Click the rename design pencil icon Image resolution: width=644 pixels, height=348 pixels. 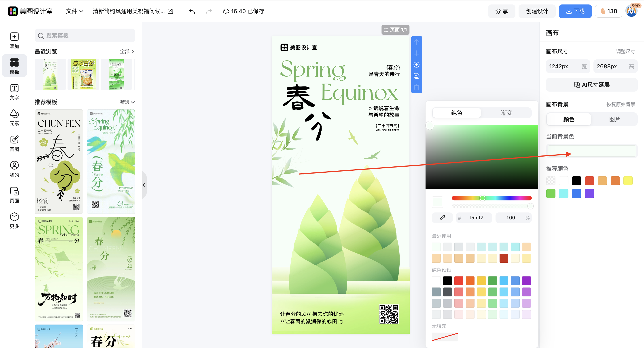(x=170, y=11)
